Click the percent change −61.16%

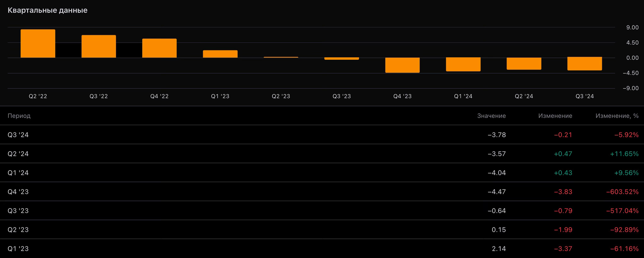[x=625, y=249]
